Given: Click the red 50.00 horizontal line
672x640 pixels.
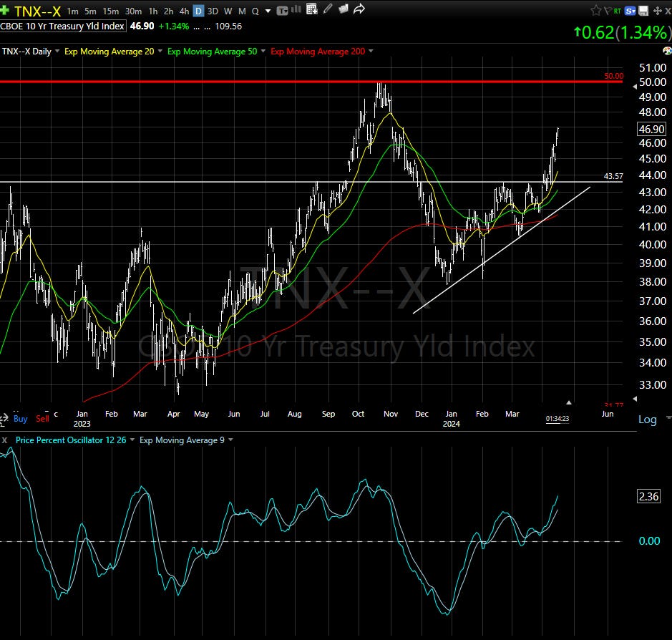Looking at the screenshot, I should tap(311, 82).
